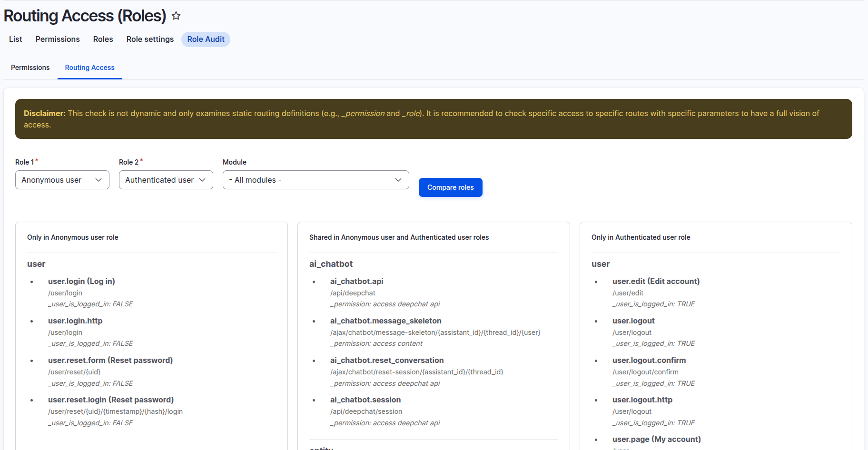Viewport: 868px width, 450px height.
Task: Click the "Only in Authenticated user role" heading
Action: (641, 237)
